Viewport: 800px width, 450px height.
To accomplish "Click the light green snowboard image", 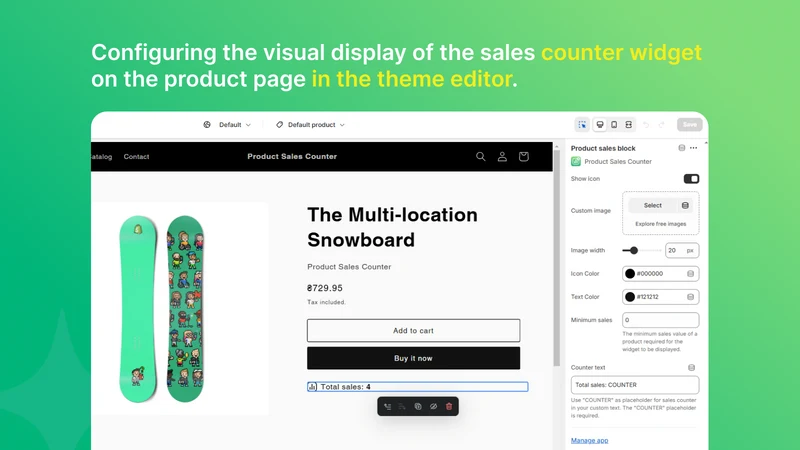I will (x=138, y=309).
